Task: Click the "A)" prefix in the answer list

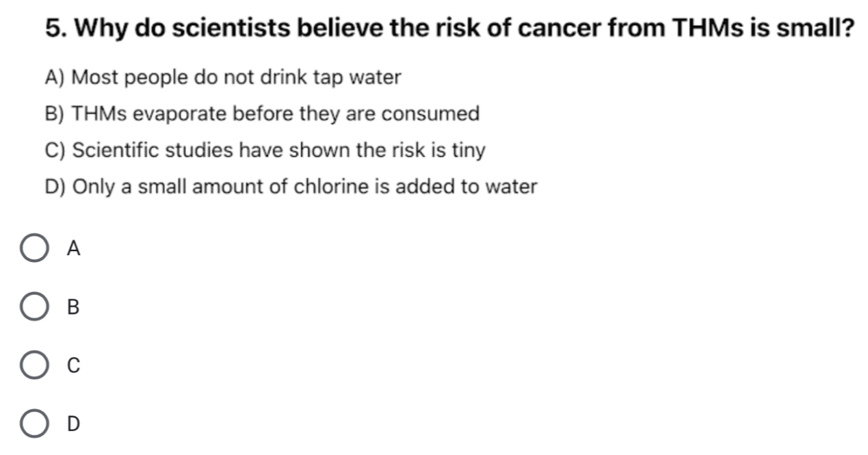Action: (54, 78)
